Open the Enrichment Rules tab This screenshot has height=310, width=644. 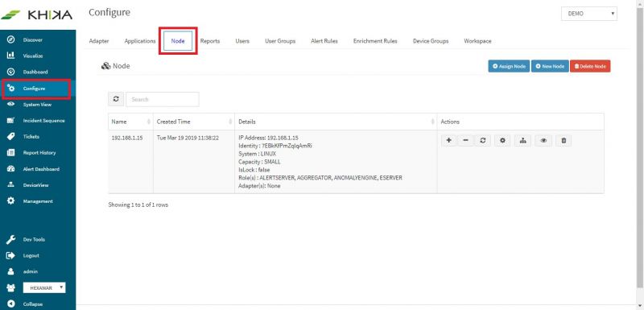tap(375, 41)
